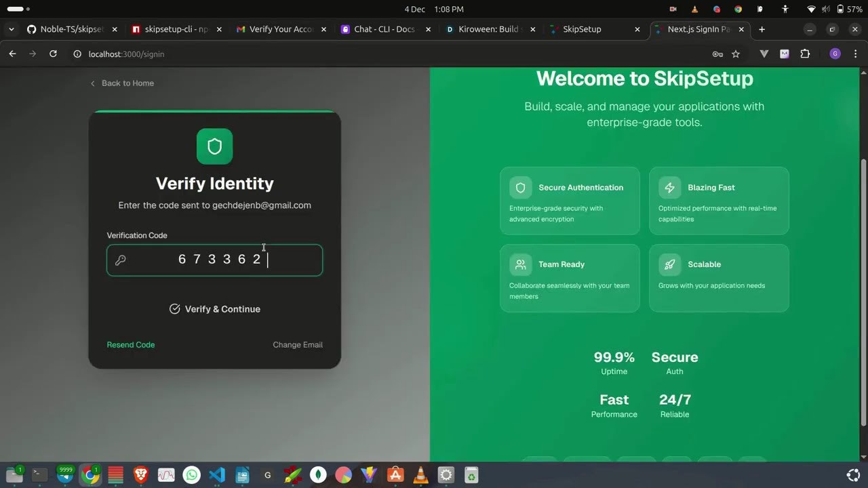Viewport: 868px width, 488px height.
Task: Switch to the Kiroween: Build tab
Action: point(490,29)
